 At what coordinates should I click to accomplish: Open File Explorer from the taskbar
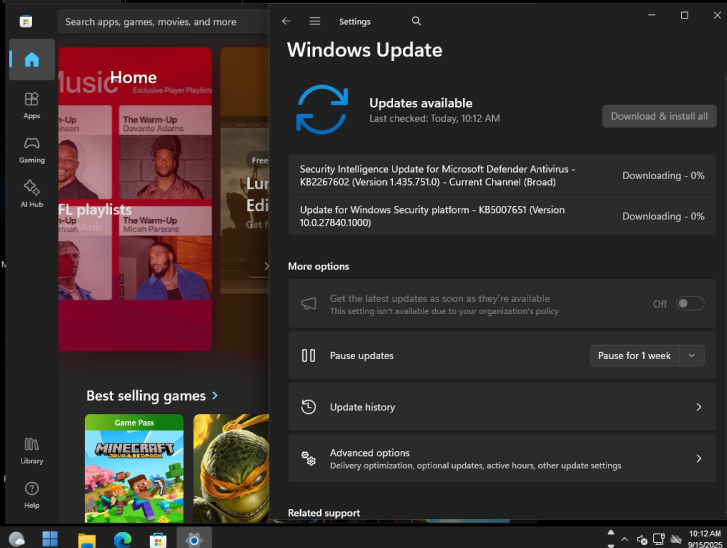click(87, 540)
